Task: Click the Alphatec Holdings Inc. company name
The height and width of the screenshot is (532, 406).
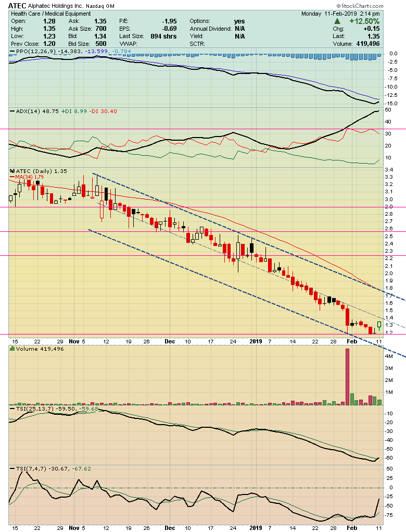Action: [x=56, y=6]
